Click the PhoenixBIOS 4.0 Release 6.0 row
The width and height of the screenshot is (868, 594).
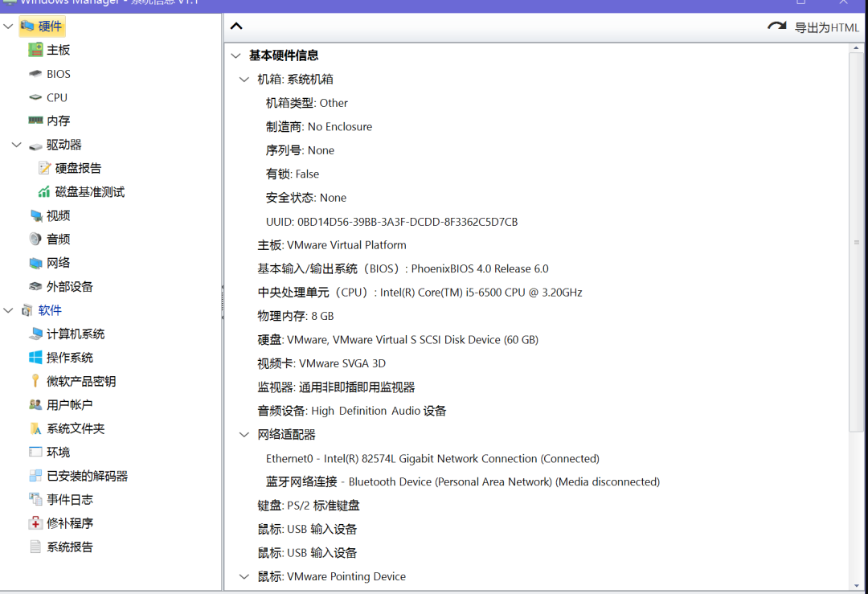(403, 268)
